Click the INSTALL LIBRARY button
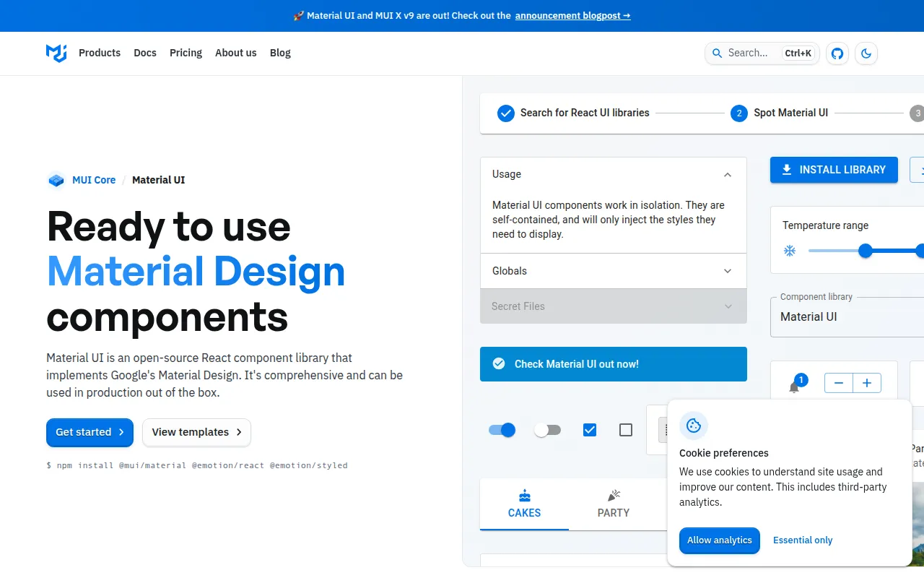Viewport: 924px width, 578px height. point(834,170)
